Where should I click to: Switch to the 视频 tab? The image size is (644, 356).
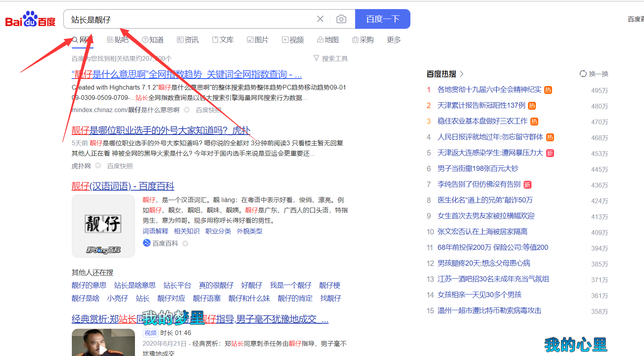pos(293,40)
